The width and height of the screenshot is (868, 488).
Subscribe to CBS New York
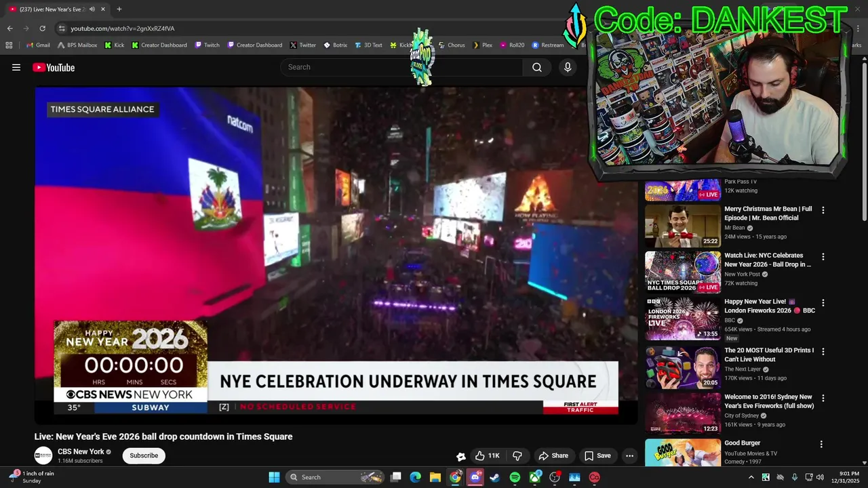[144, 455]
